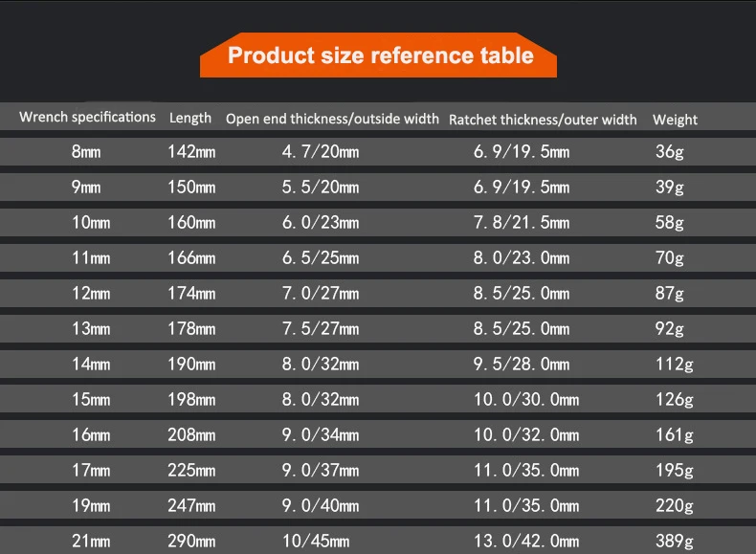This screenshot has height=554, width=756.
Task: Click the "16mm" wrench specification cell
Action: point(91,435)
